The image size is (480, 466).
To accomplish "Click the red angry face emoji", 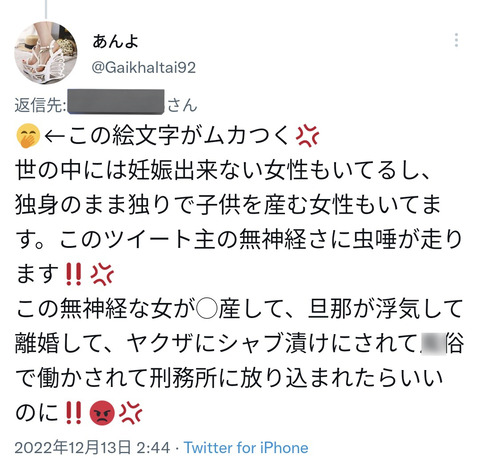I will pyautogui.click(x=102, y=413).
